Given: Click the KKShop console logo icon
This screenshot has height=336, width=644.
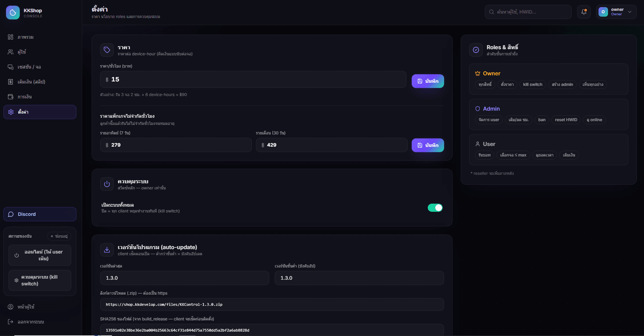Looking at the screenshot, I should point(13,13).
